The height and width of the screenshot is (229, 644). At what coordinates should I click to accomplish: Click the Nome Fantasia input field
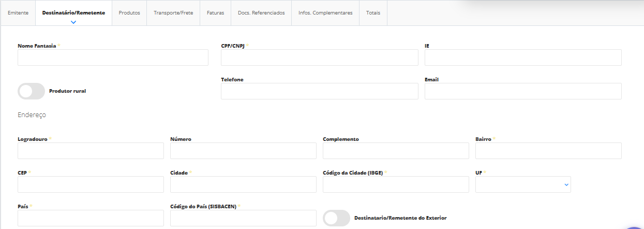pos(113,58)
